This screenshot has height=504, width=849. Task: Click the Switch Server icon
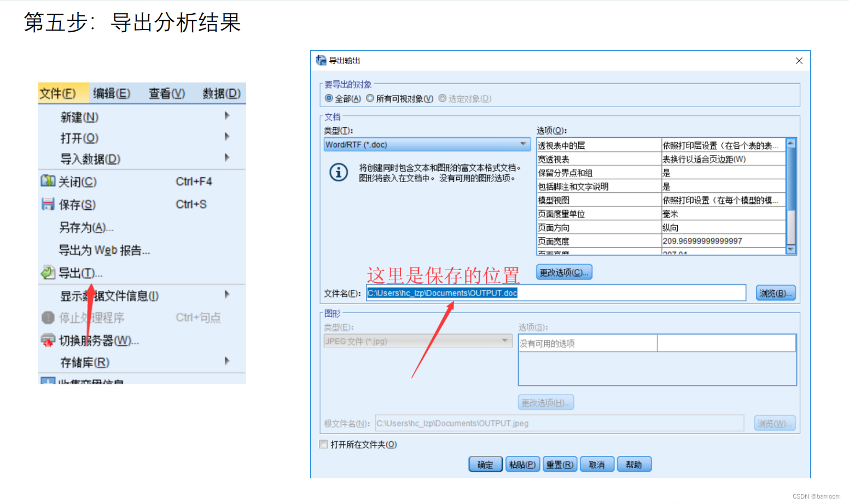click(48, 340)
